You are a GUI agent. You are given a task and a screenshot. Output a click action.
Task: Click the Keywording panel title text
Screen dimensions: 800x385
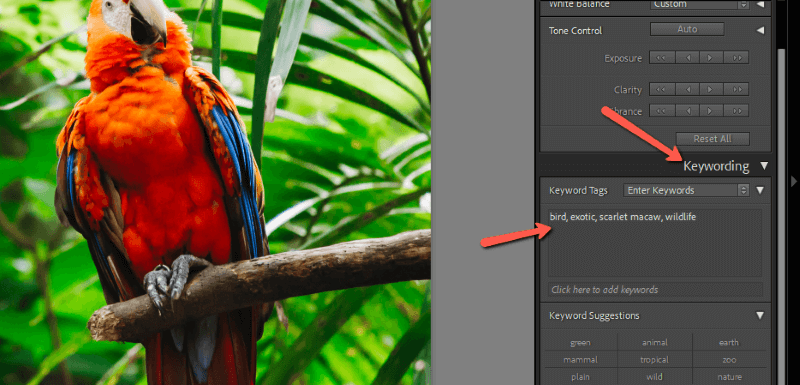716,166
